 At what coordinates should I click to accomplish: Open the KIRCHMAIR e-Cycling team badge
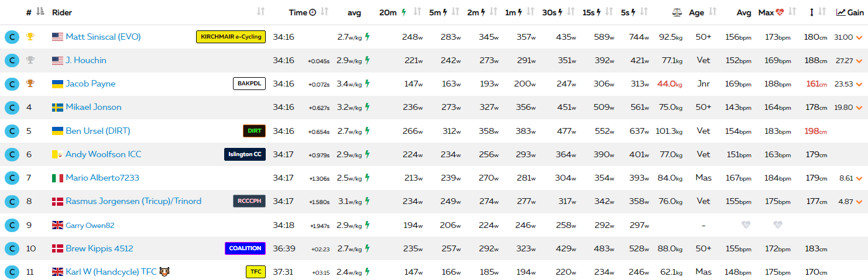231,37
